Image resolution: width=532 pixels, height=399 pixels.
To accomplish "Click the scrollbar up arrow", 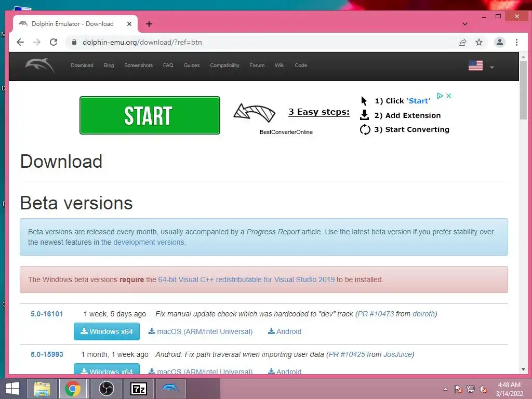I will click(523, 57).
